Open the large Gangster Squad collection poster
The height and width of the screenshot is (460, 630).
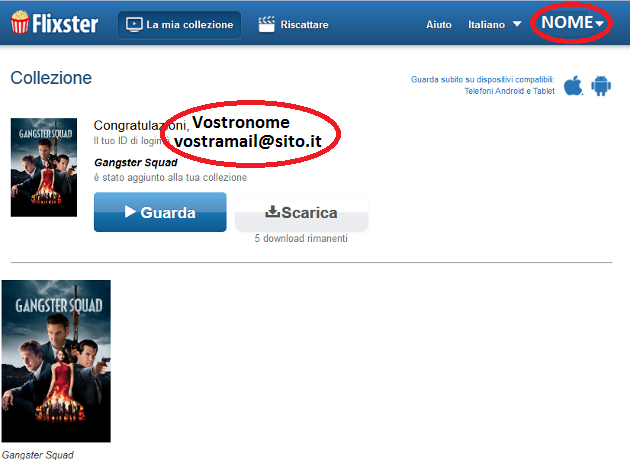click(x=56, y=361)
